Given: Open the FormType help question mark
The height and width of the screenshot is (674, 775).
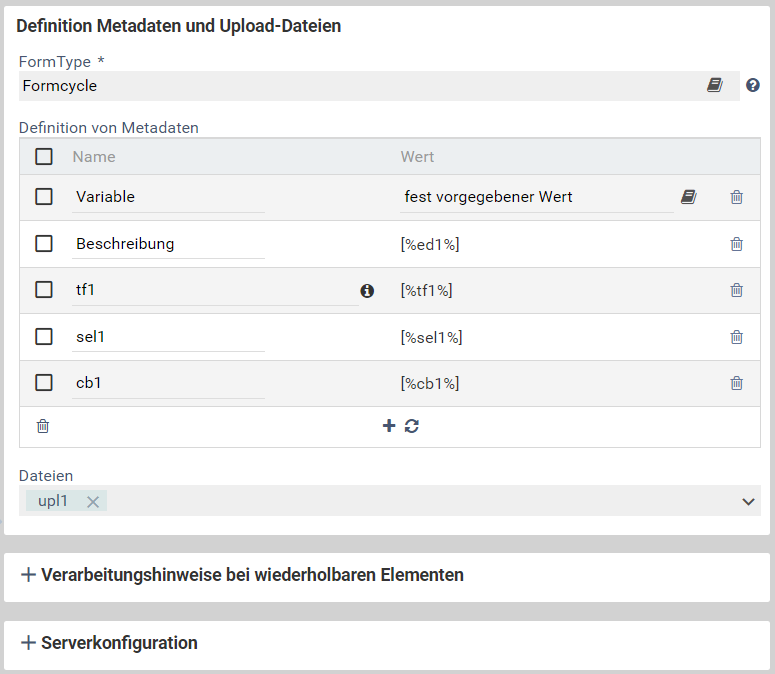Looking at the screenshot, I should 753,86.
